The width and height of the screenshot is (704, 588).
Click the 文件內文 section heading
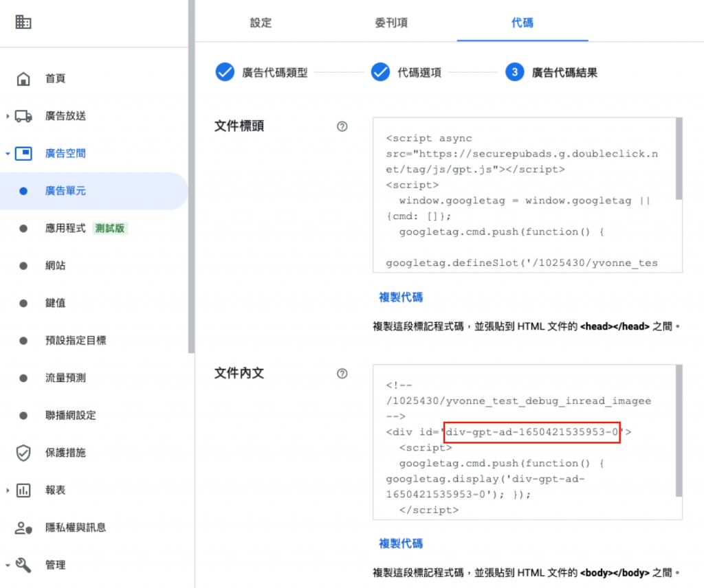(x=239, y=373)
